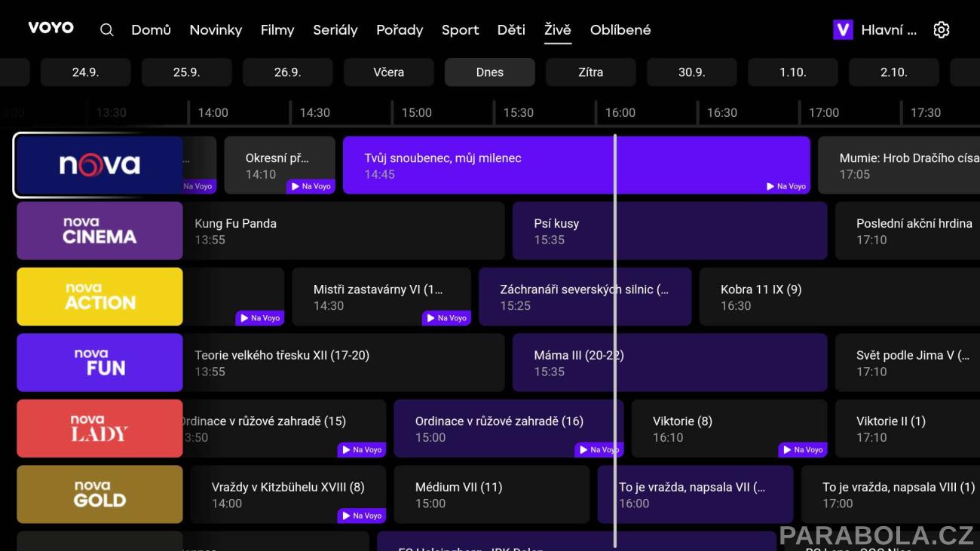Open the Oblíbené section
This screenshot has width=980, height=551.
pos(620,30)
